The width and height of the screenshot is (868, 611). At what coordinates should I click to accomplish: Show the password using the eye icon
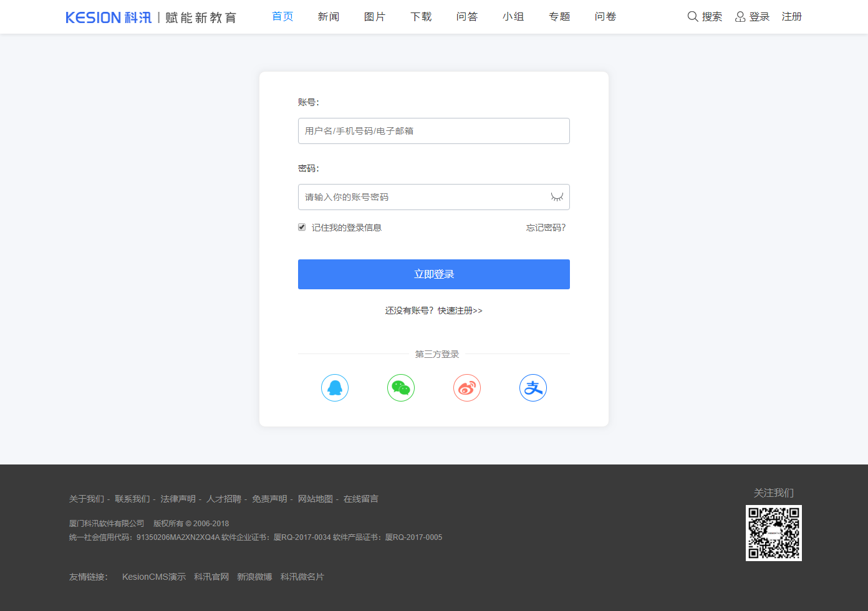click(556, 197)
